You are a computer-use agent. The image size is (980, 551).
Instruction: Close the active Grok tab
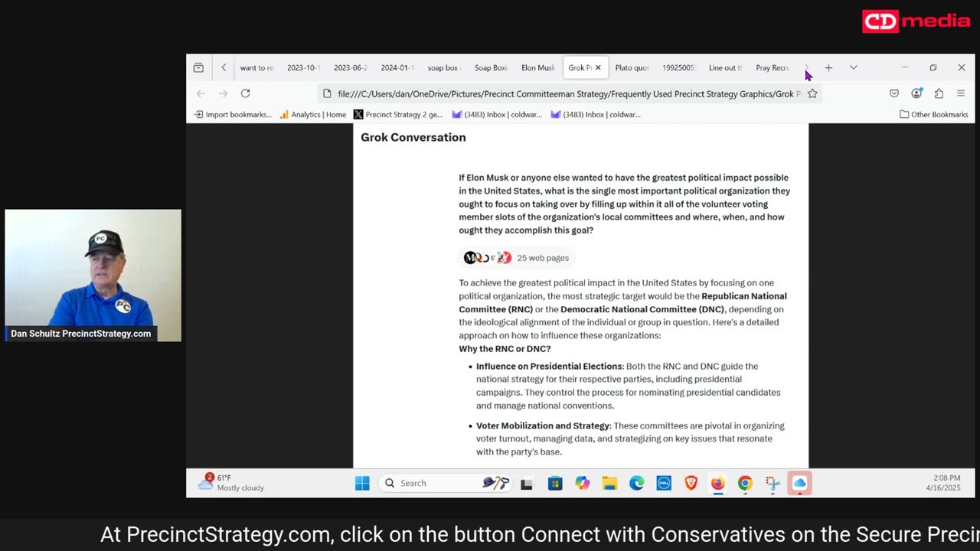(x=598, y=67)
